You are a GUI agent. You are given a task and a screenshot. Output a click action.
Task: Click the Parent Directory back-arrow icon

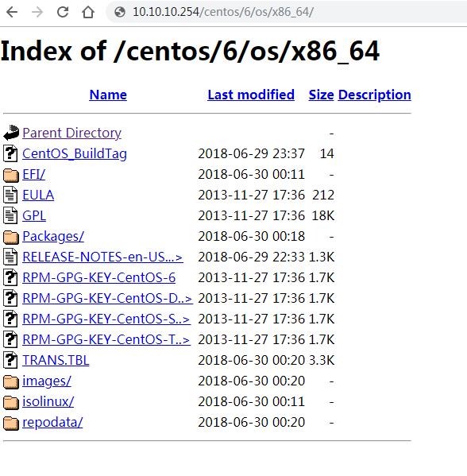(11, 133)
